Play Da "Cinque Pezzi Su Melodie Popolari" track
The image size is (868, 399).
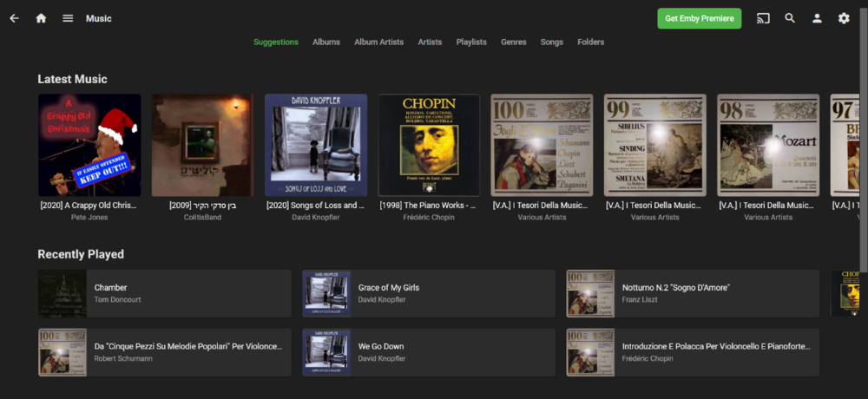(x=165, y=352)
